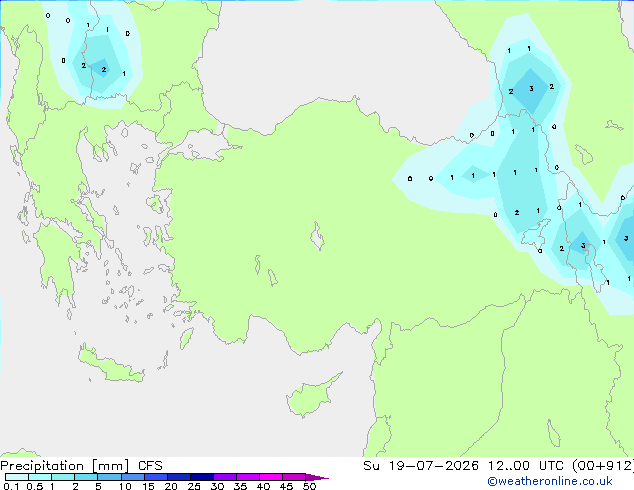Click the "0.1" legend scale label
The image size is (634, 490).
tap(11, 486)
